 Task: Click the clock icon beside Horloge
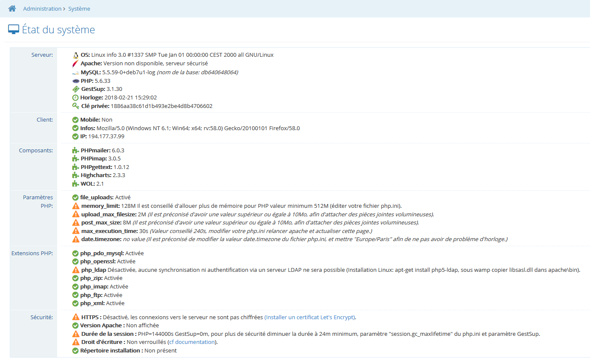76,98
